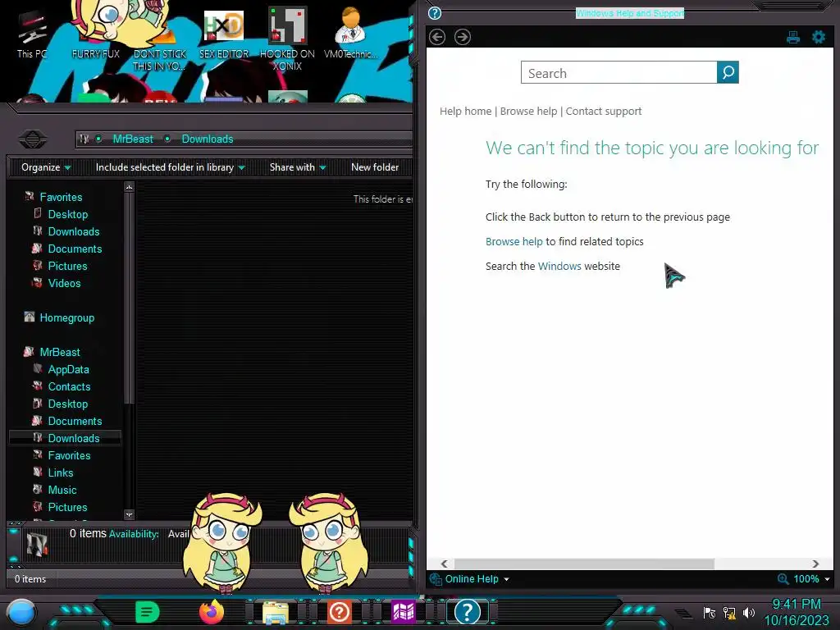This screenshot has height=630, width=840.
Task: Select Documents under Favorites
Action: click(x=75, y=249)
